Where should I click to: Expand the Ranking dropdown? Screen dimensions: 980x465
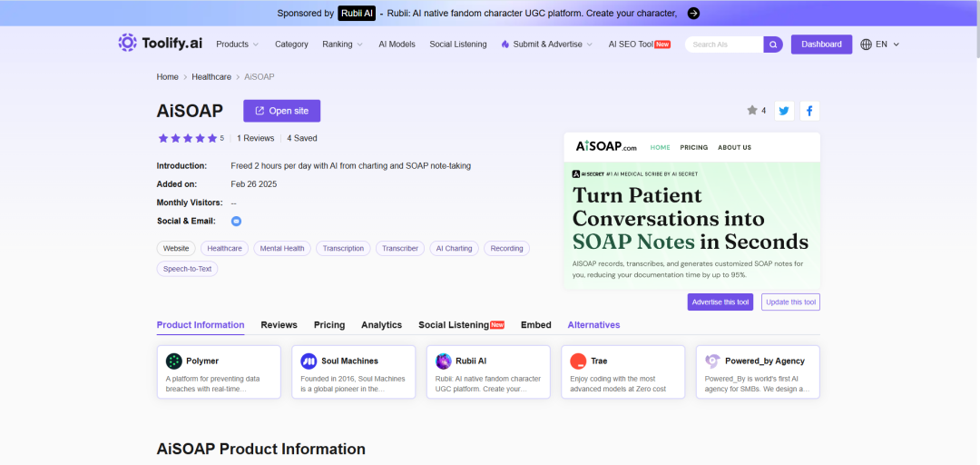point(342,45)
